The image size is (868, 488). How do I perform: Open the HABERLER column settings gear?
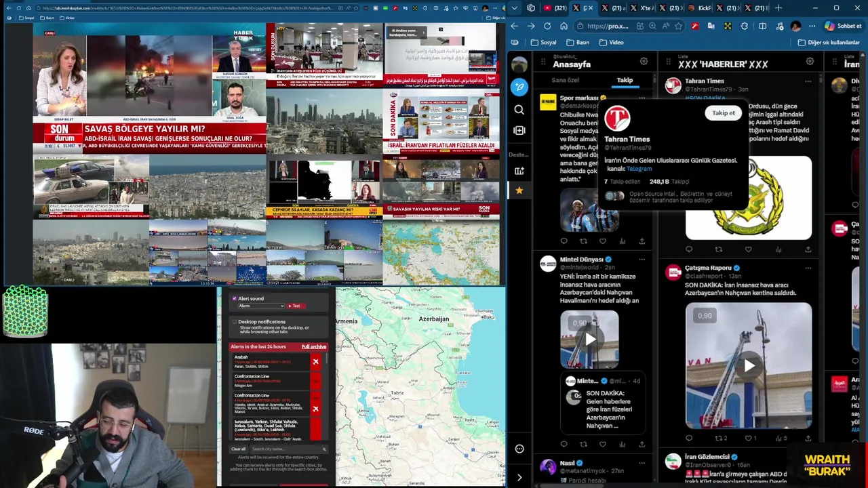[810, 61]
